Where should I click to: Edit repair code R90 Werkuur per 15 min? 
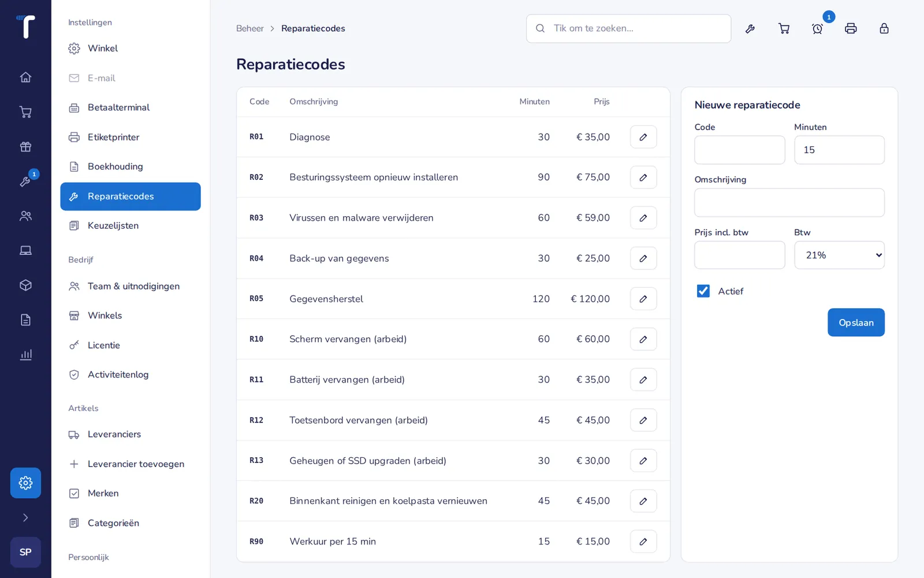coord(643,542)
